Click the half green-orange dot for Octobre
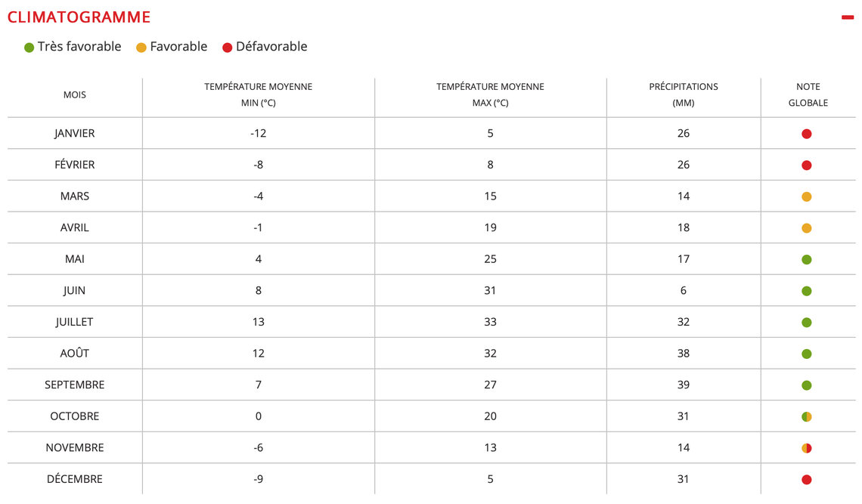862x504 pixels. (807, 416)
